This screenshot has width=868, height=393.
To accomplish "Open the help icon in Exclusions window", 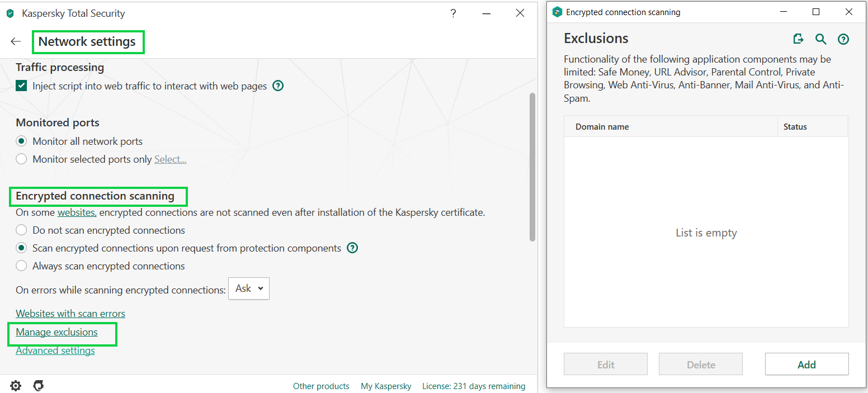I will point(843,39).
